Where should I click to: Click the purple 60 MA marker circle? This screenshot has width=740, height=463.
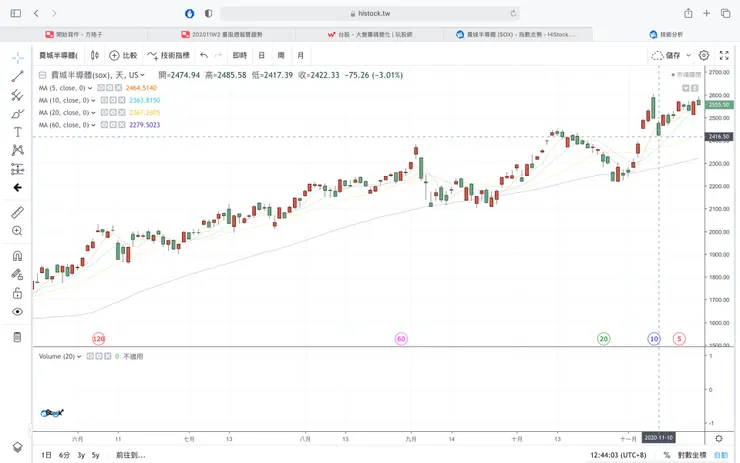click(401, 339)
